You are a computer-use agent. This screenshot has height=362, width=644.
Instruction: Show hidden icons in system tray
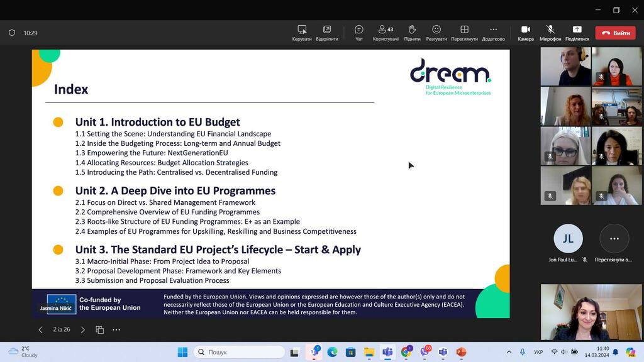coord(509,352)
